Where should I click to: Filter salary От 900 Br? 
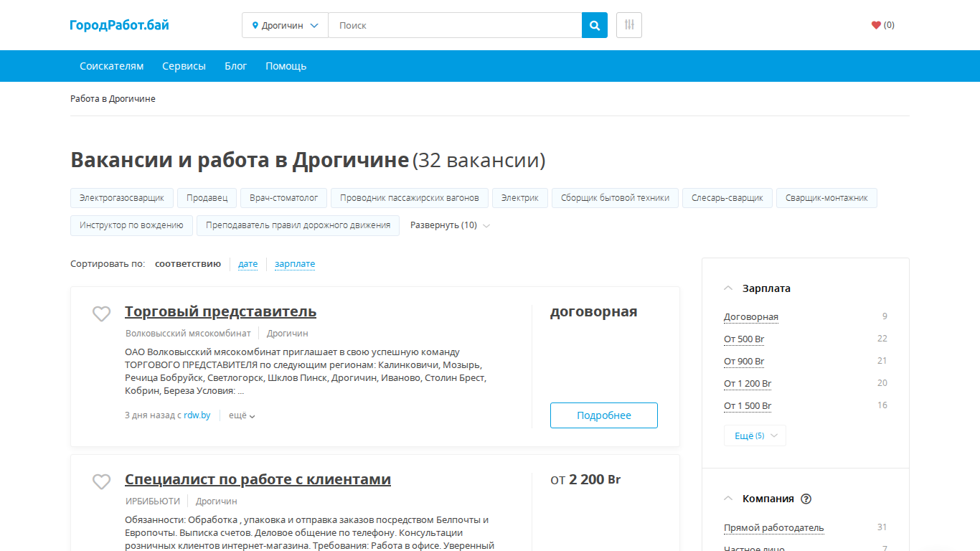coord(744,361)
